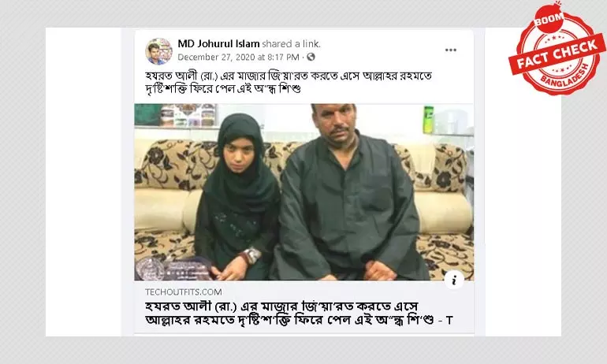Open the Bengali headline below the image
The width and height of the screenshot is (607, 364).
point(299,314)
